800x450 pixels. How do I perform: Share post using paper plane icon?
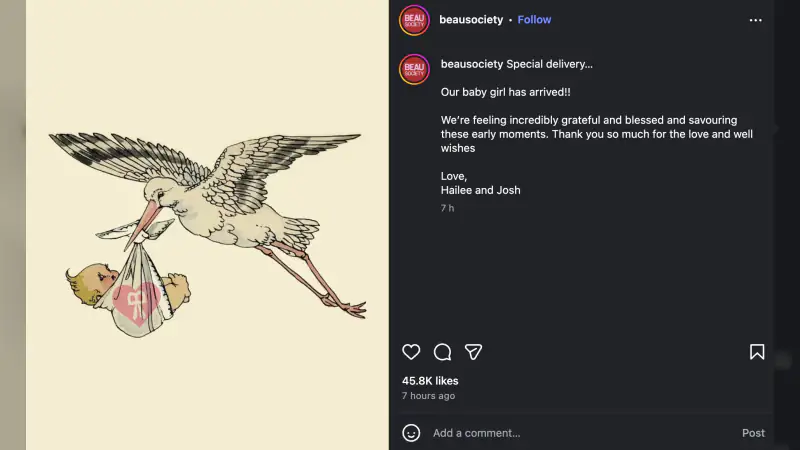474,352
